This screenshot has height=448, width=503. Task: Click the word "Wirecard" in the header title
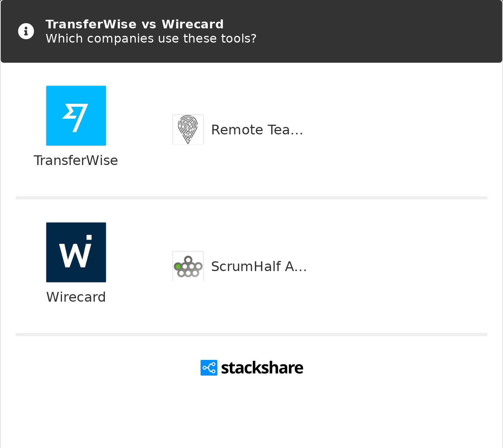(193, 24)
